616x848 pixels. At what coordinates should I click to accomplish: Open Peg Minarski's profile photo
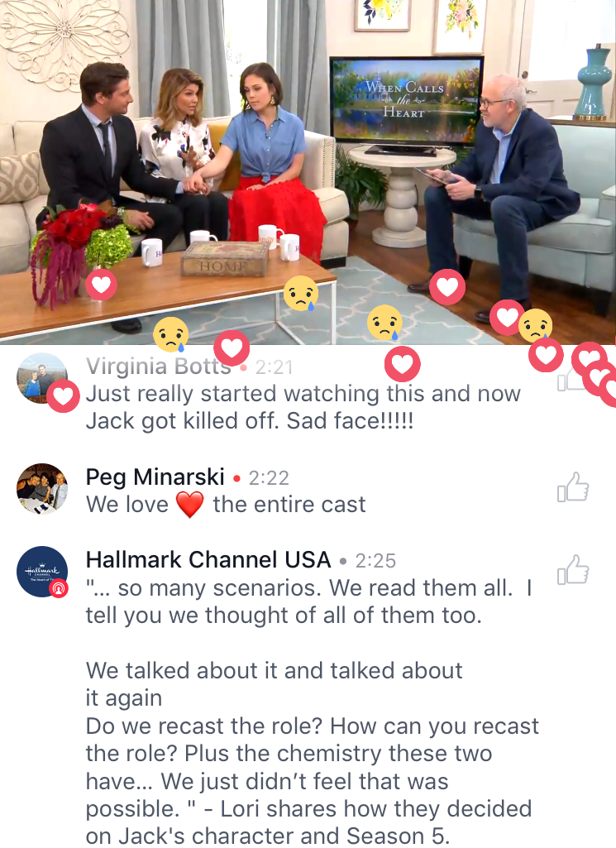(x=42, y=488)
